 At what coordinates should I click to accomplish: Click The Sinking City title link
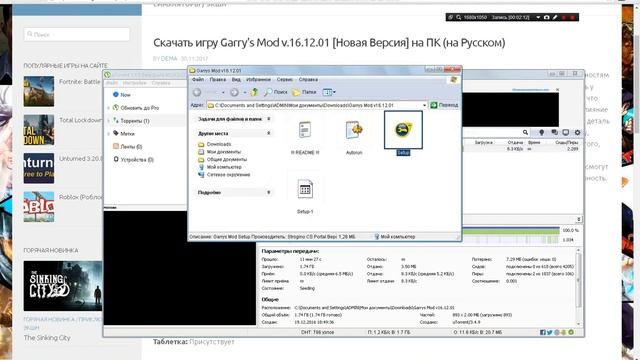pyautogui.click(x=47, y=338)
